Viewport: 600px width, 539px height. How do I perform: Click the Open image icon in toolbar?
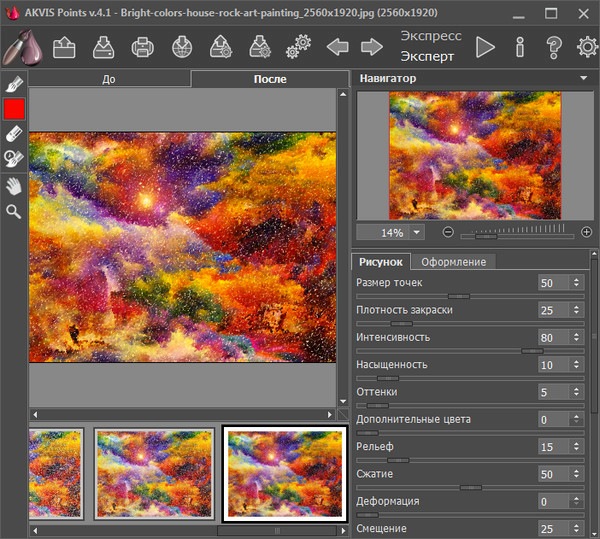click(65, 47)
